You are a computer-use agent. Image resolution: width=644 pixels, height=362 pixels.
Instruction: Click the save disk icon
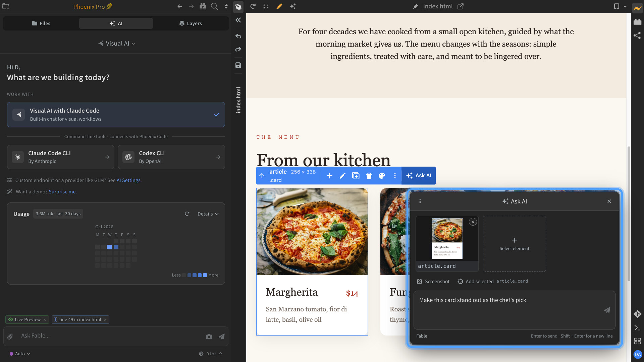[238, 65]
